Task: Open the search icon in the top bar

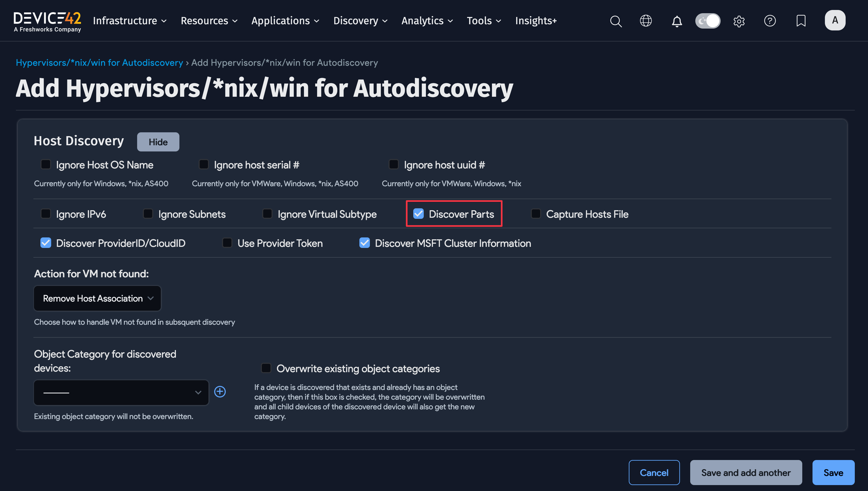Action: 616,21
